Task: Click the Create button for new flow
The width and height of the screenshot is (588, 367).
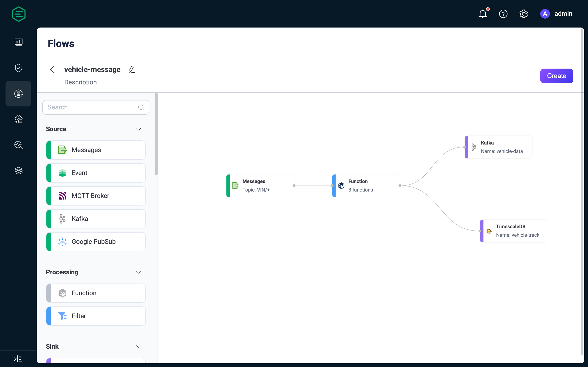Action: [557, 76]
